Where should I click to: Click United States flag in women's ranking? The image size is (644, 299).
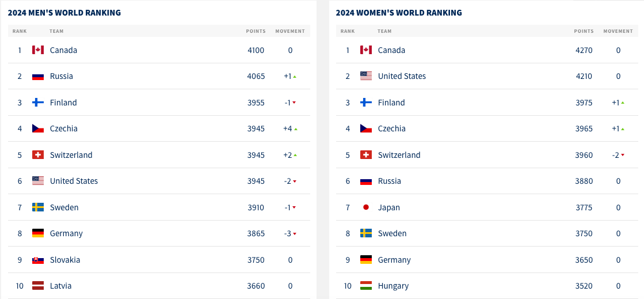(366, 76)
